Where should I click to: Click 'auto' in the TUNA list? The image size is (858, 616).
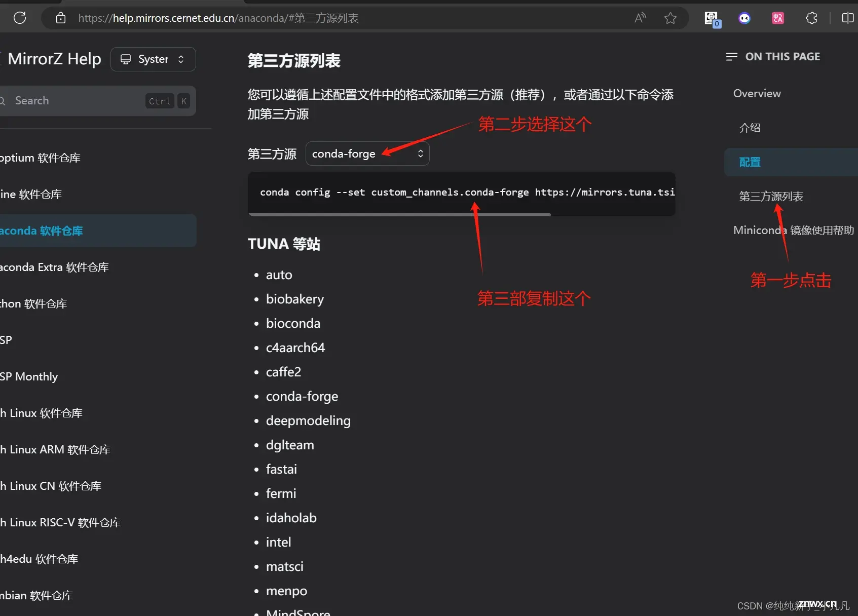279,275
